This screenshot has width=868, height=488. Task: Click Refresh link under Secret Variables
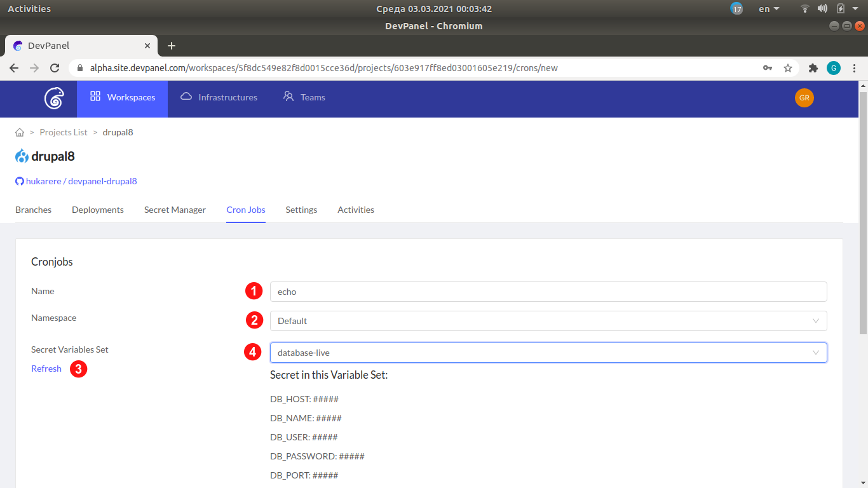[46, 369]
